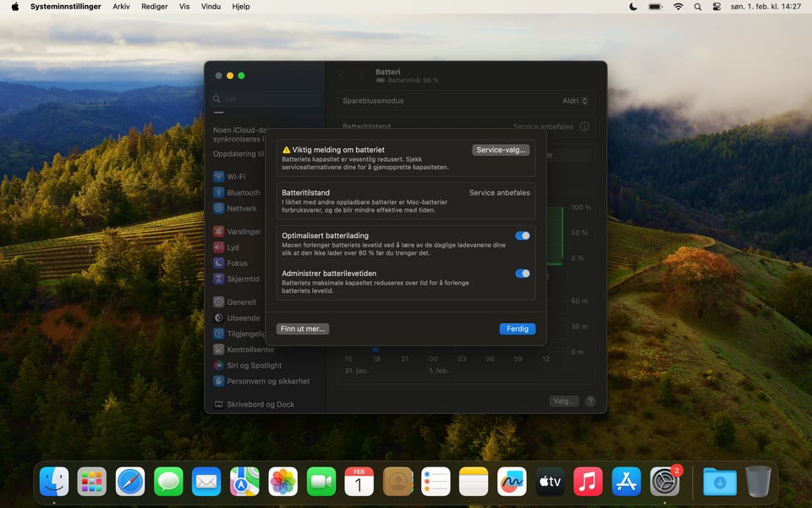Open the Vindu menu
The height and width of the screenshot is (508, 812).
tap(211, 6)
